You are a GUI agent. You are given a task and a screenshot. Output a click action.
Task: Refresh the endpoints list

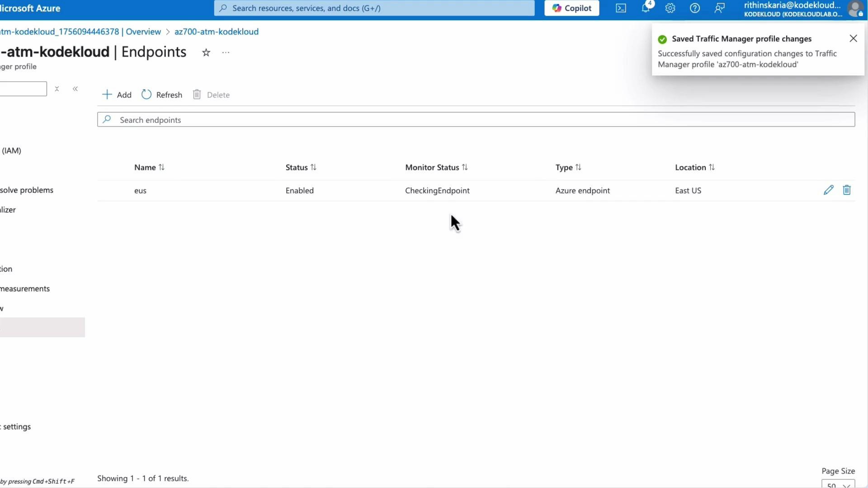(x=161, y=94)
